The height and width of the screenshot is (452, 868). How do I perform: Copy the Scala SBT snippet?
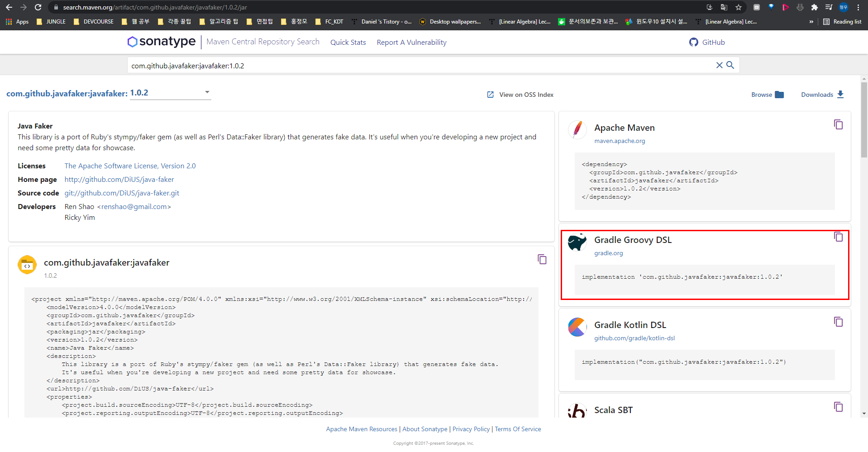click(838, 407)
